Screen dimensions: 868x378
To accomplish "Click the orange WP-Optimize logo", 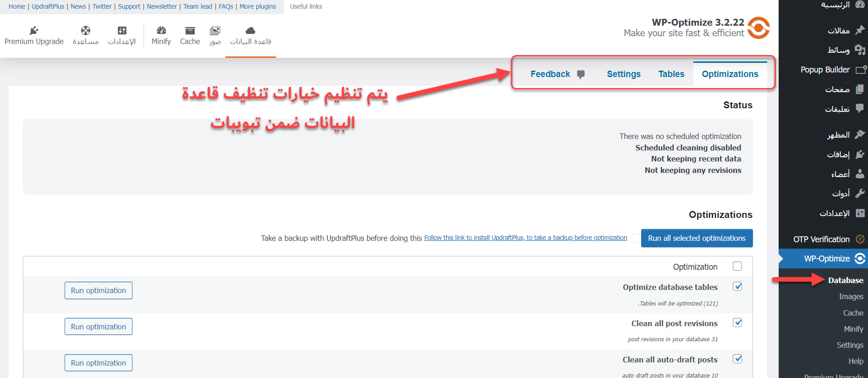I will click(758, 28).
